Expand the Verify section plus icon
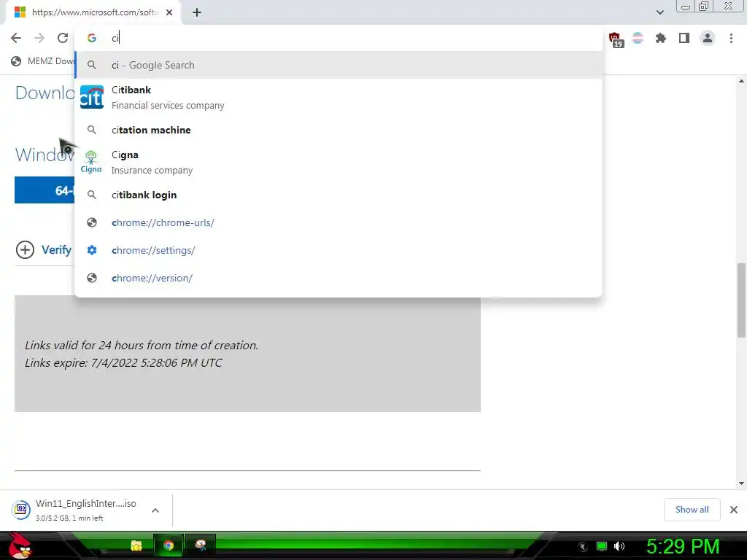The image size is (747, 560). point(25,249)
